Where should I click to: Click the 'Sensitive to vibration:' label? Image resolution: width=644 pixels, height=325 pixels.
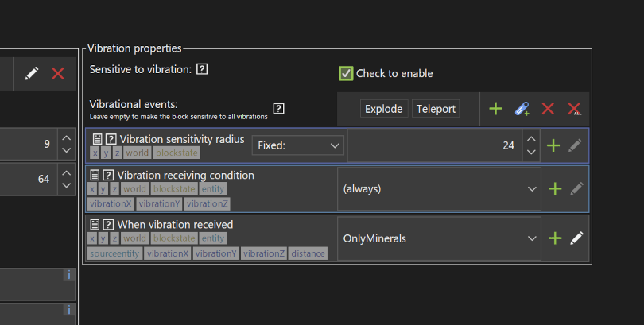click(141, 69)
